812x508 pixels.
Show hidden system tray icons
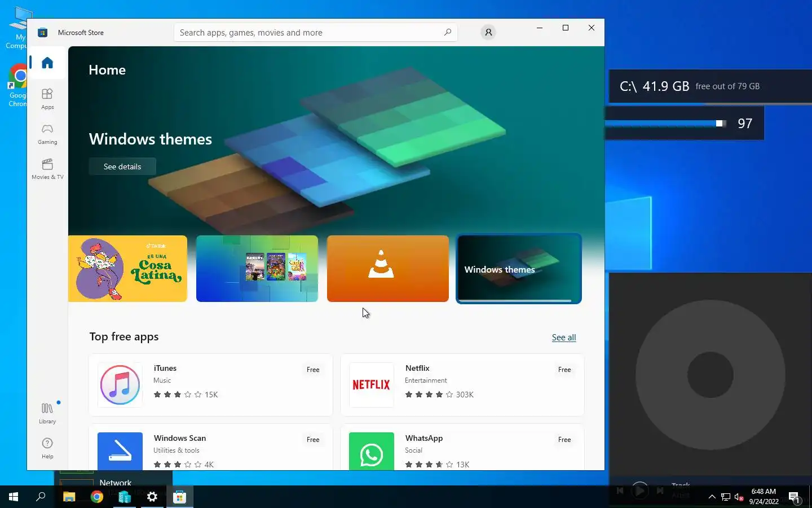712,497
